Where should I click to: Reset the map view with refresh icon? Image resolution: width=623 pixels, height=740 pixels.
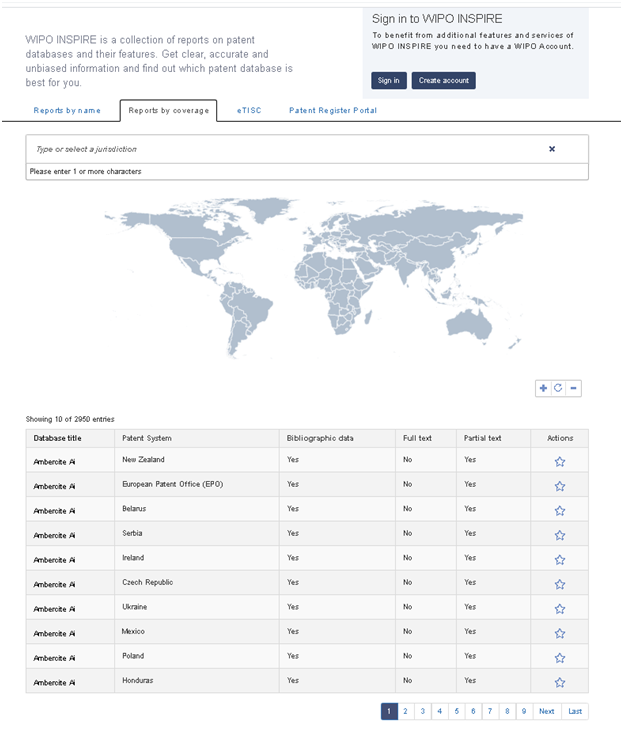click(x=558, y=388)
